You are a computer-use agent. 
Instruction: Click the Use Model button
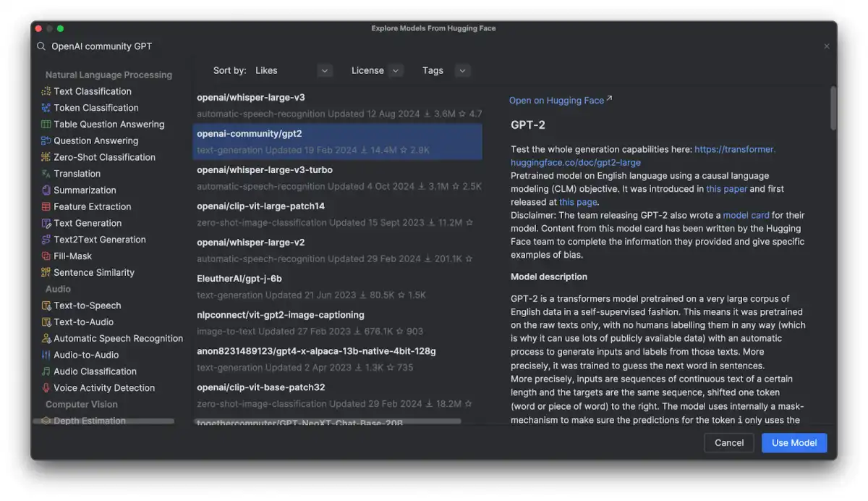click(794, 443)
